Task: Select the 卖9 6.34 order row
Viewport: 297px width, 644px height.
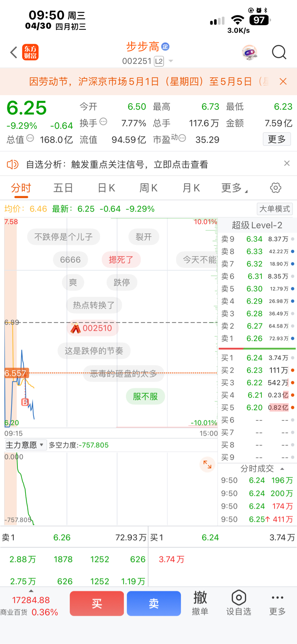Action: pyautogui.click(x=258, y=239)
